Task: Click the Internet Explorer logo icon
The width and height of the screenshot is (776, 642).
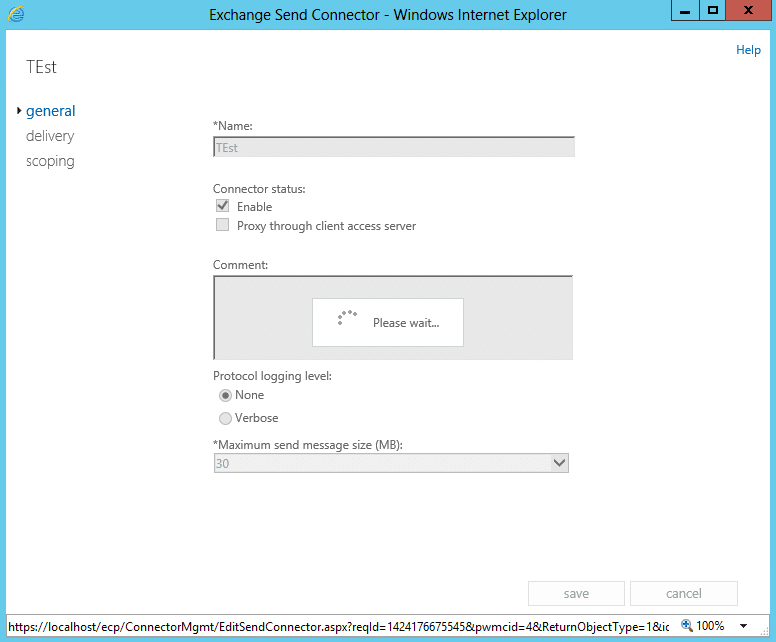Action: click(16, 14)
